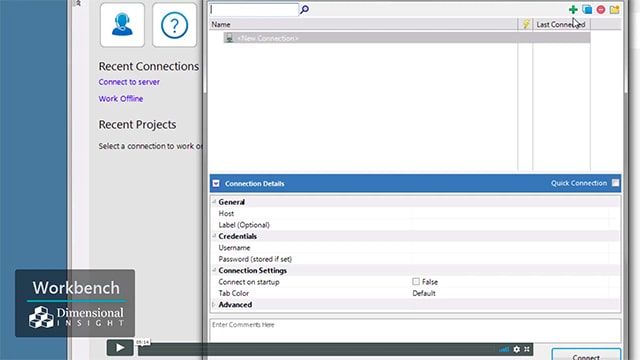Click the red delete connection icon
The height and width of the screenshot is (360, 640).
[601, 9]
